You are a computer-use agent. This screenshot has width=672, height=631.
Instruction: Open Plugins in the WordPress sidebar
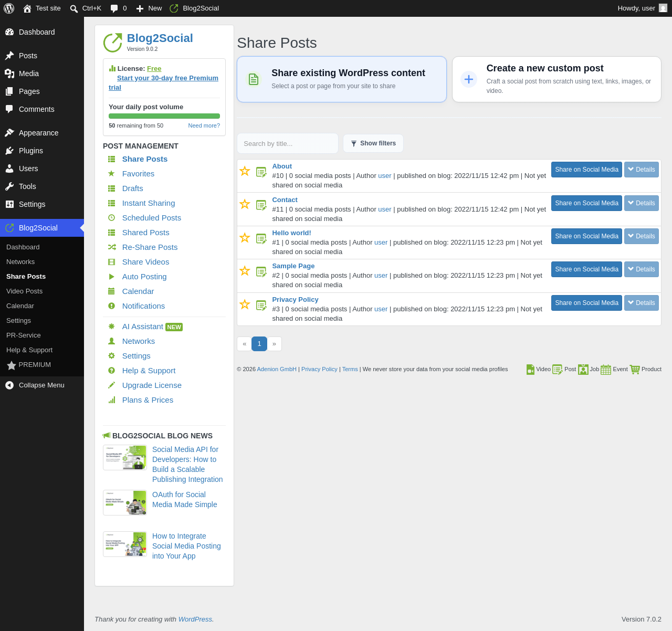point(42,151)
